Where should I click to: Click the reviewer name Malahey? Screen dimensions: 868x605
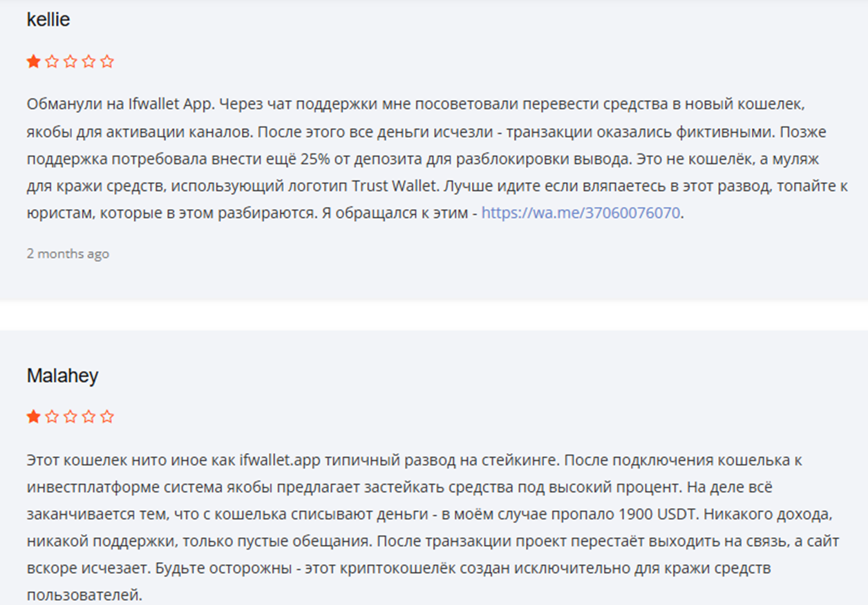[62, 376]
